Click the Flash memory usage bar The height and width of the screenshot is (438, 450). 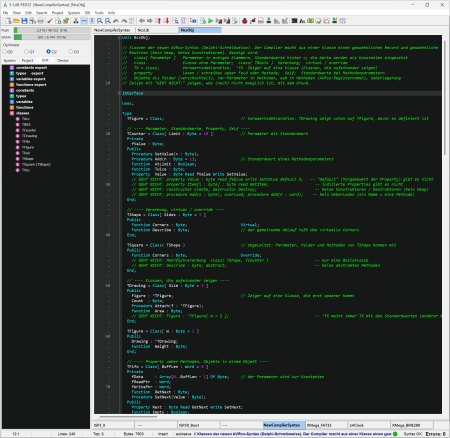point(52,30)
